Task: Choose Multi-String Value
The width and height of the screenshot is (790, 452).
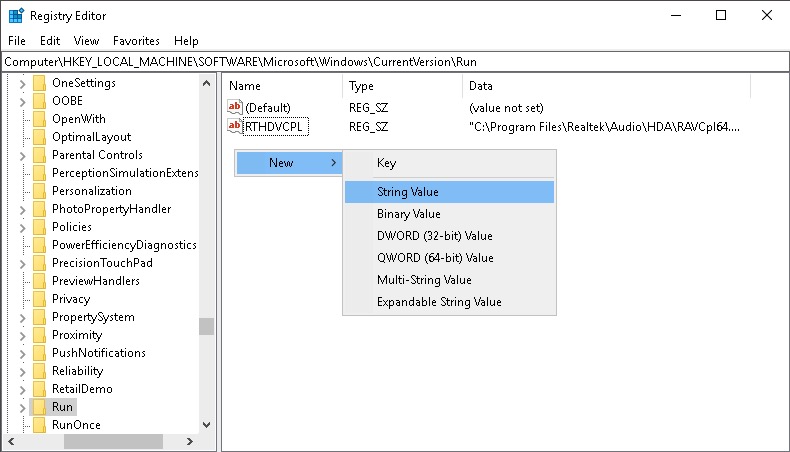Action: click(x=449, y=280)
